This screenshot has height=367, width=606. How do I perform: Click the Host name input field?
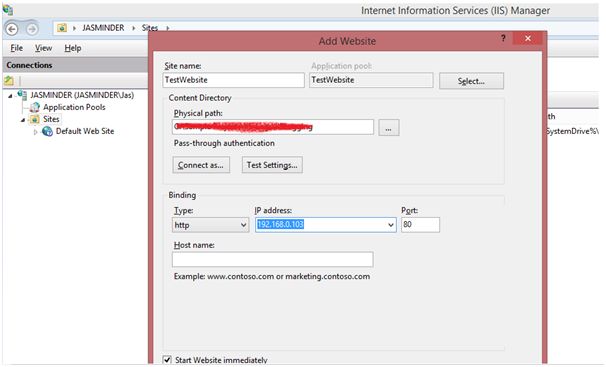[273, 259]
